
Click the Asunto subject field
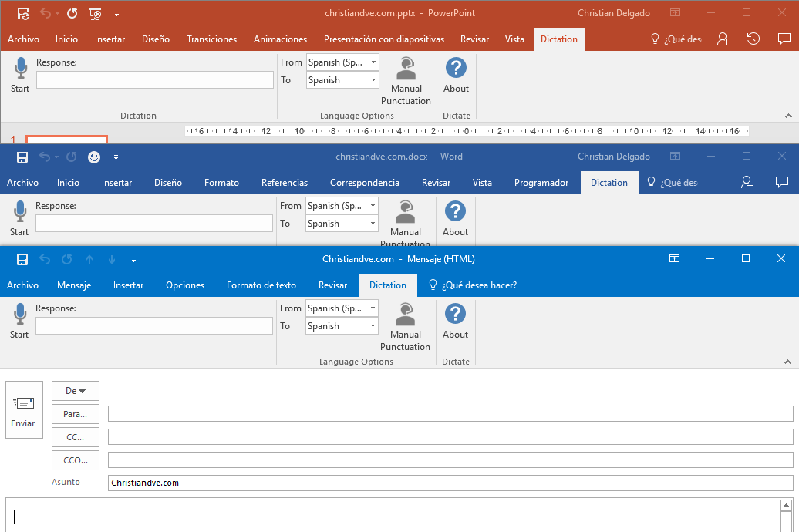(x=450, y=483)
